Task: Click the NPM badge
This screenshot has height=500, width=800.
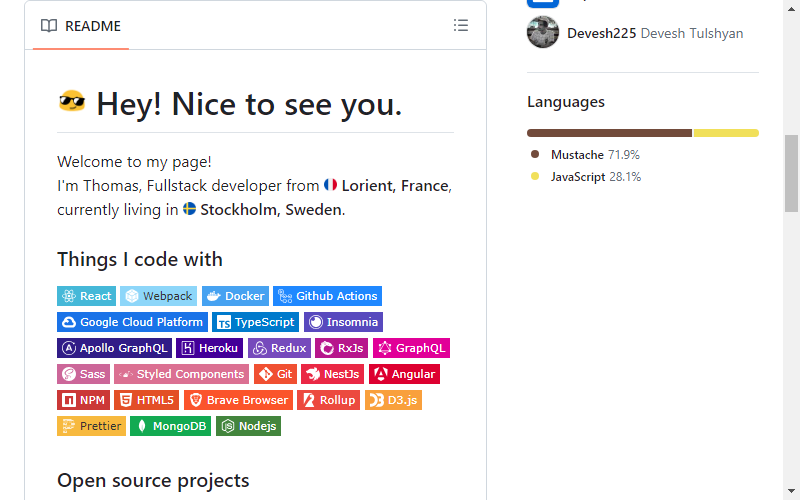Action: [x=83, y=400]
